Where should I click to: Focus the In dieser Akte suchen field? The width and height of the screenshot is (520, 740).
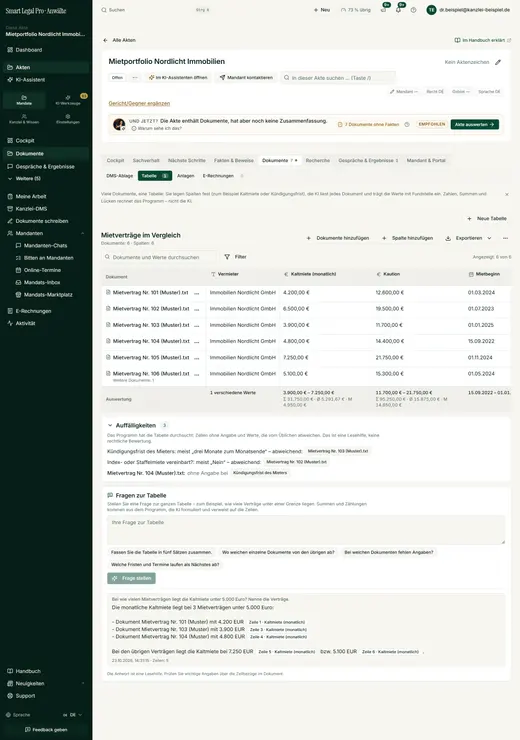[338, 77]
